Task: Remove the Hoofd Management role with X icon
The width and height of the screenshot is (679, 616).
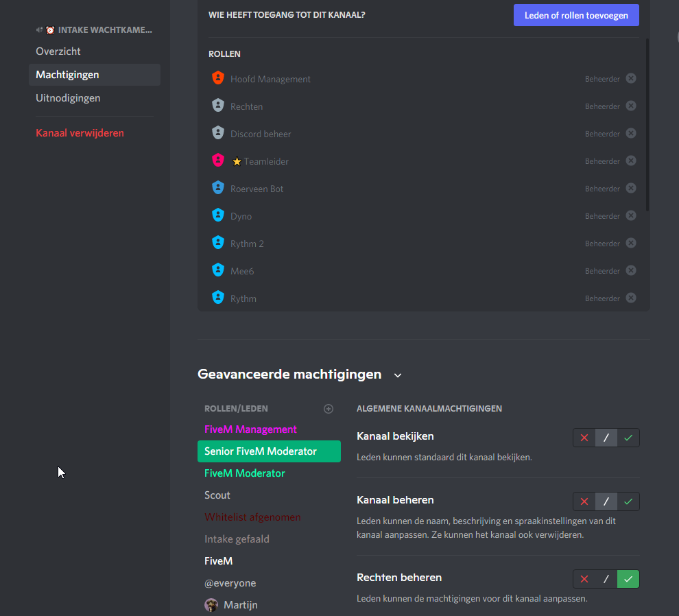Action: click(x=631, y=78)
